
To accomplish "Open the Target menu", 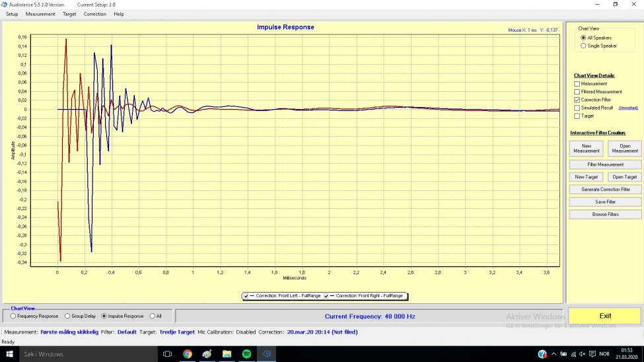I will point(69,14).
